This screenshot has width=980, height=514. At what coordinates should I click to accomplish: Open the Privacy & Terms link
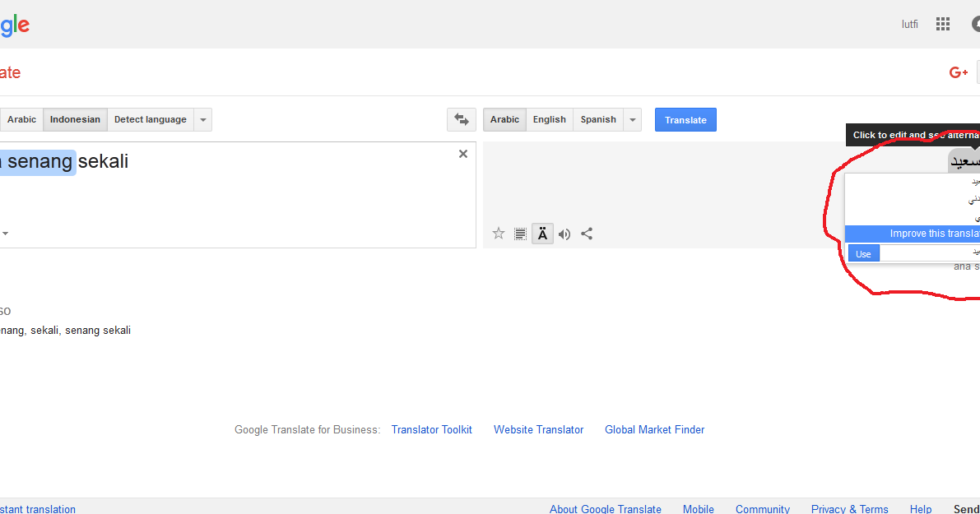pyautogui.click(x=849, y=509)
